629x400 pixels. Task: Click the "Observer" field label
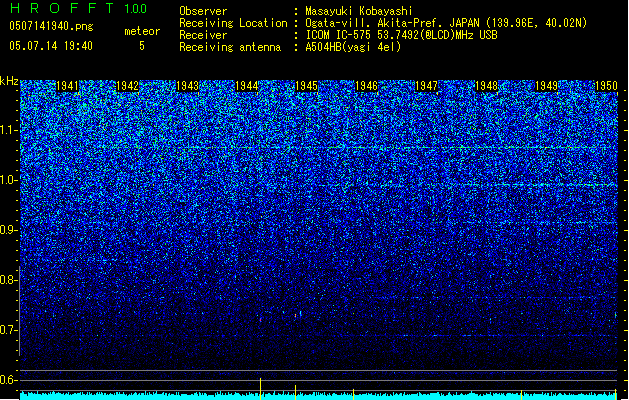tap(203, 11)
